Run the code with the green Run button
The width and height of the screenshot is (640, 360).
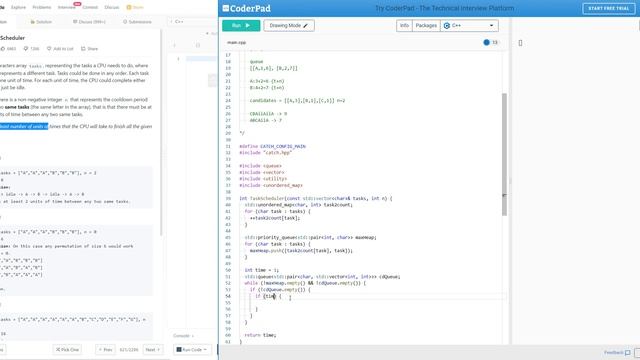point(241,25)
